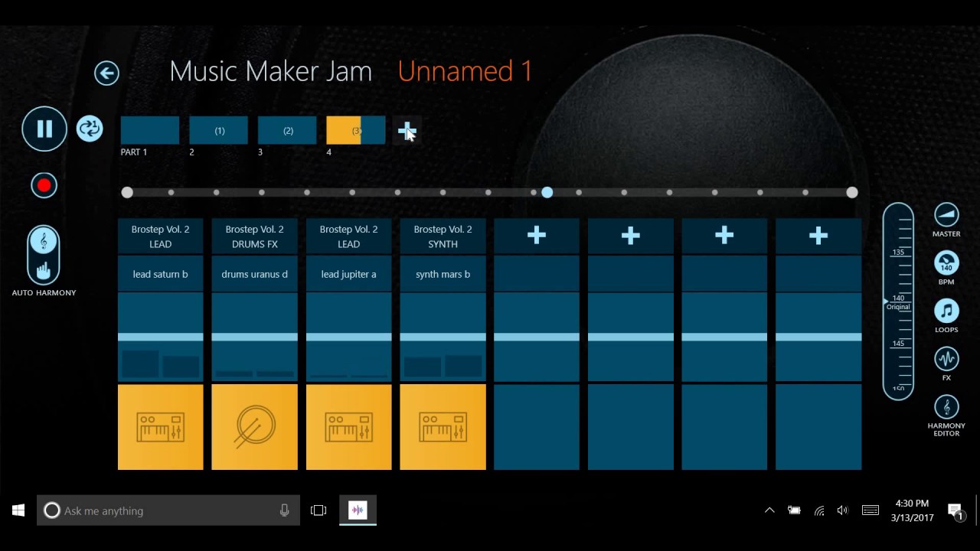Screen dimensions: 980x551
Task: Add instrument to seventh channel
Action: [x=724, y=236]
